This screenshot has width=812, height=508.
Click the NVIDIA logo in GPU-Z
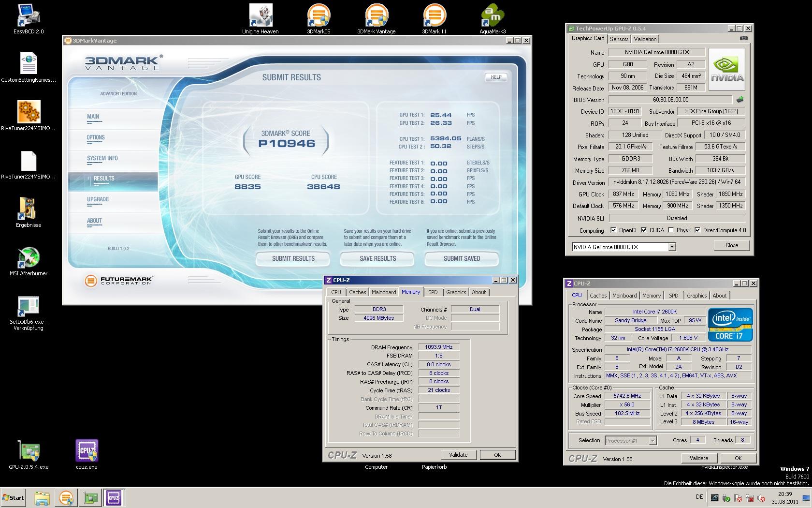(727, 69)
